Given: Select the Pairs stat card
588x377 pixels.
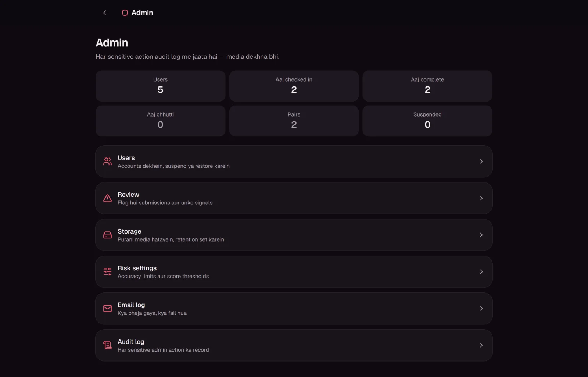Looking at the screenshot, I should [294, 121].
